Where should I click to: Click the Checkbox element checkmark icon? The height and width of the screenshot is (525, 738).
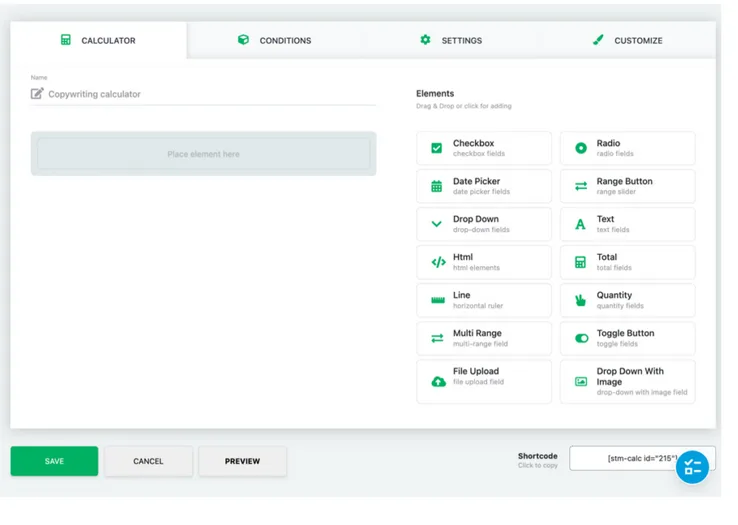(x=436, y=148)
